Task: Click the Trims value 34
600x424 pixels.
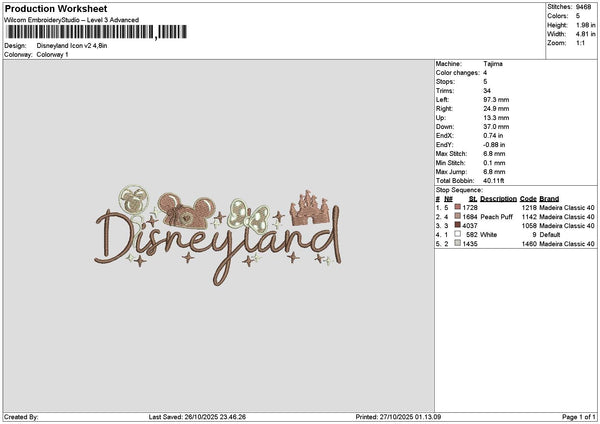Action: 487,91
